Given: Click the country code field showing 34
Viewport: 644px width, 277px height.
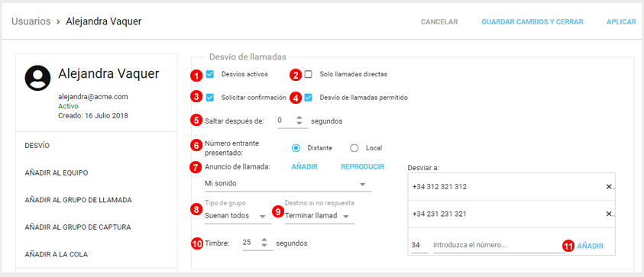Looking at the screenshot, I should coord(419,246).
